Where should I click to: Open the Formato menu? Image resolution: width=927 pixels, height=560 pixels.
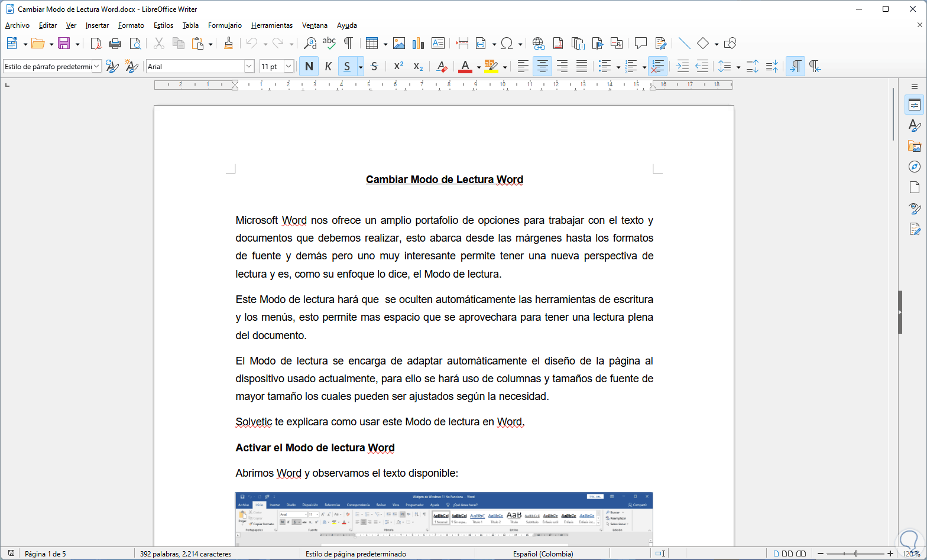(x=131, y=25)
